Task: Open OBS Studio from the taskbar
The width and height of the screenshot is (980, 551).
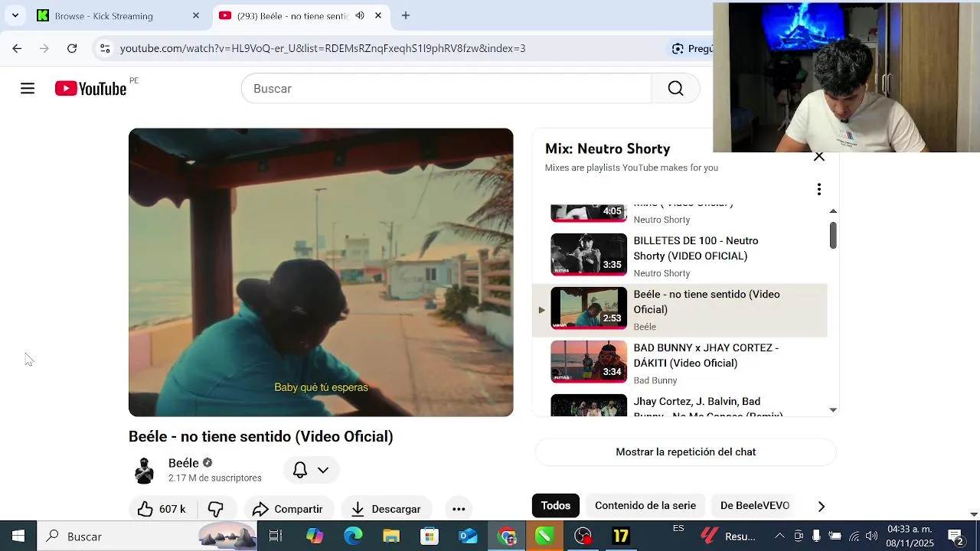Action: (583, 536)
